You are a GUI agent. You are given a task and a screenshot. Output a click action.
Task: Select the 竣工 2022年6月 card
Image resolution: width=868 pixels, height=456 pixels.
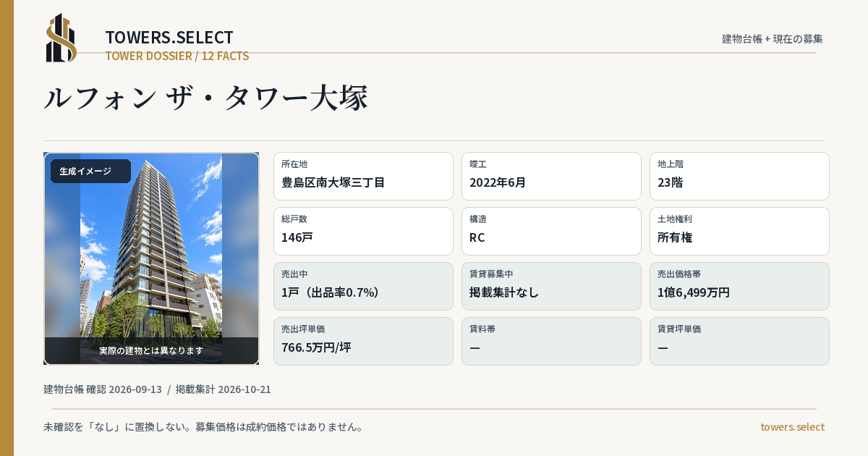click(x=551, y=176)
